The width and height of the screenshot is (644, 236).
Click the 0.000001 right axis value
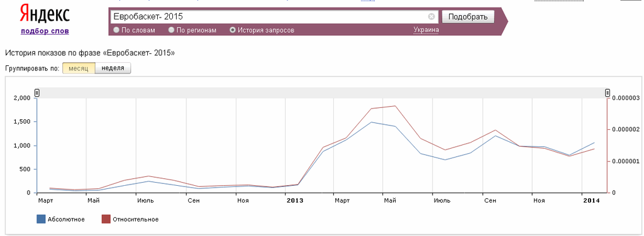click(x=625, y=161)
